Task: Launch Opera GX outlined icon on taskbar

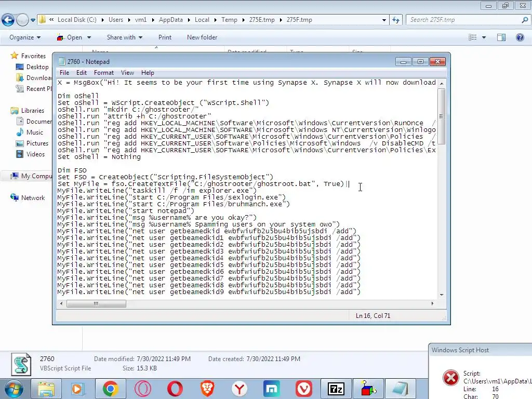Action: pyautogui.click(x=143, y=389)
